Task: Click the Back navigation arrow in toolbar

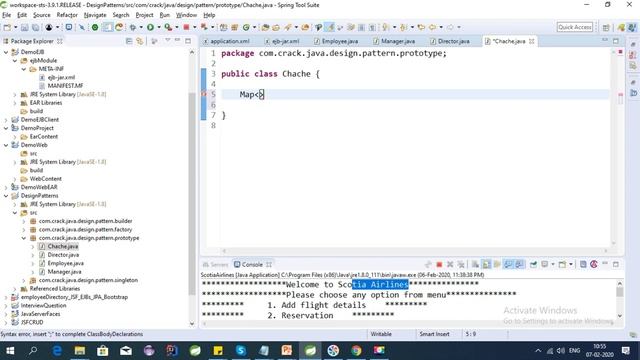Action: pos(432,27)
